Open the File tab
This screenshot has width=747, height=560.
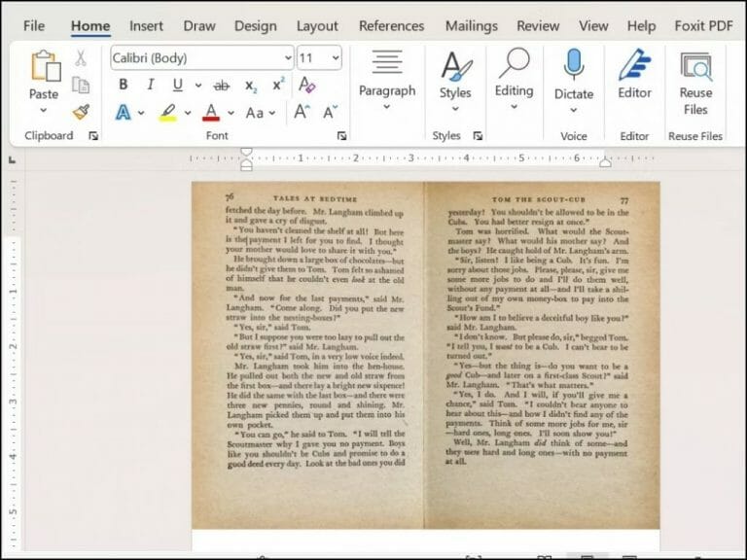coord(34,25)
